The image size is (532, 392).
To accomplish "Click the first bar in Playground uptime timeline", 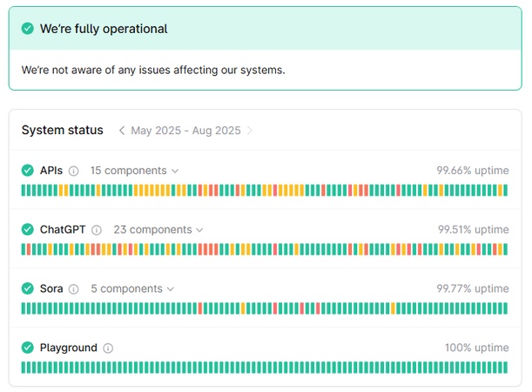I will [24, 368].
